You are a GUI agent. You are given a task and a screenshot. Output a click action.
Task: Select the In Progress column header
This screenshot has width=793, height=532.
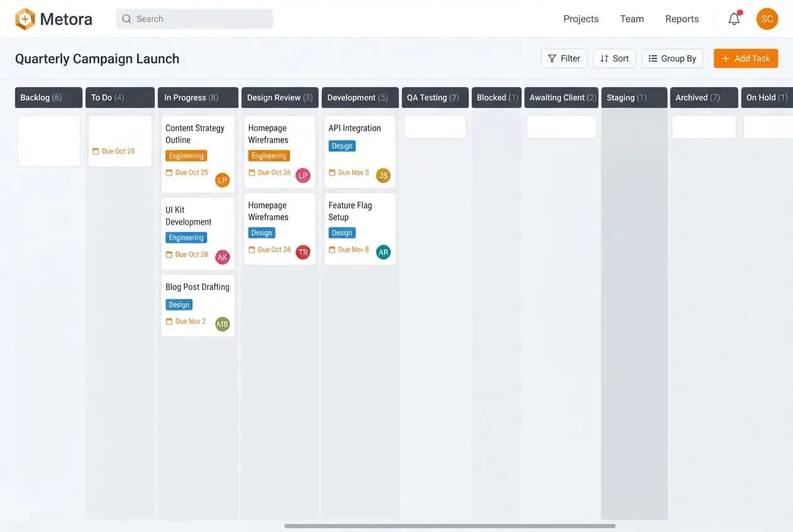[198, 97]
